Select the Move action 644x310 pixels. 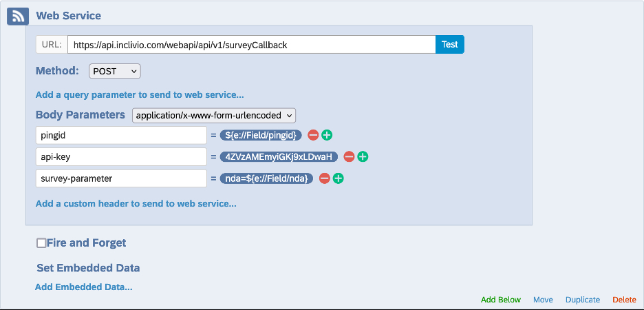tap(543, 300)
